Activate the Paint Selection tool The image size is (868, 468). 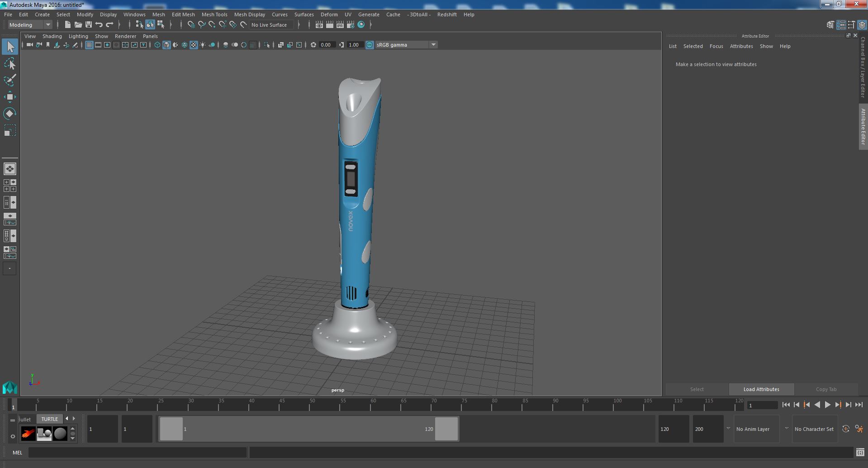[10, 80]
